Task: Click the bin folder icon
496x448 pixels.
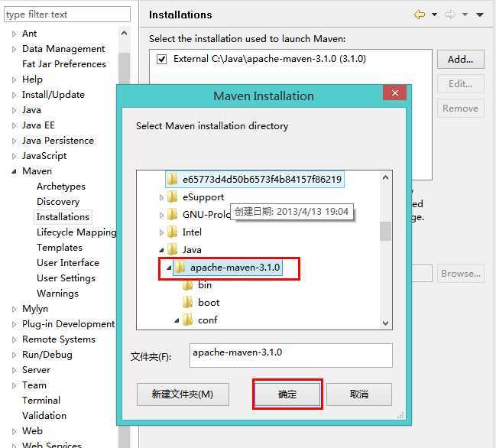Action: [188, 285]
